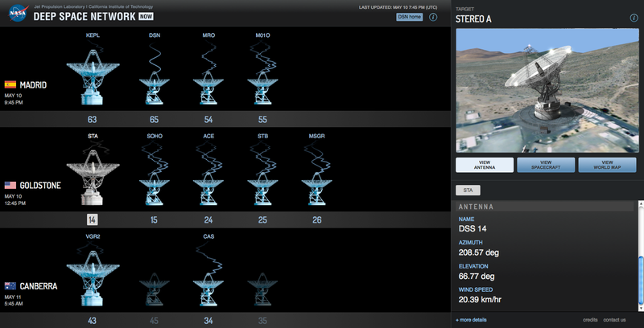Click dish number 15 under Goldstone

pos(154,220)
